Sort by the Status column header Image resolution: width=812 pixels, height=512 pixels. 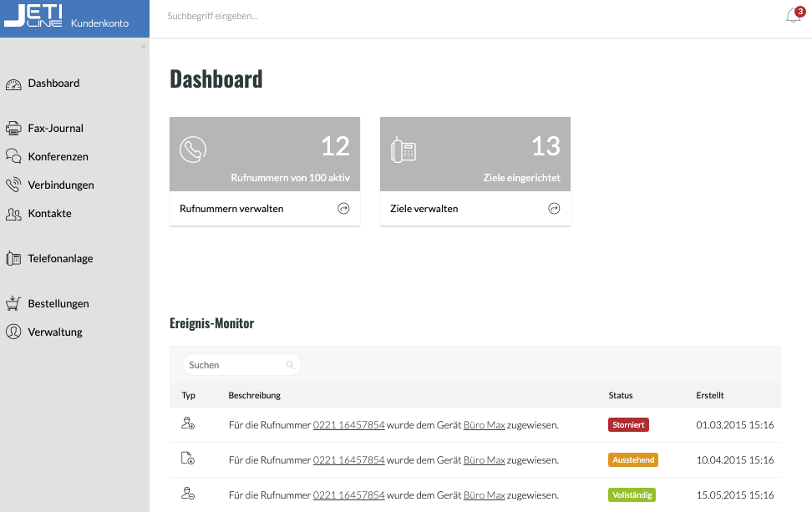click(621, 396)
